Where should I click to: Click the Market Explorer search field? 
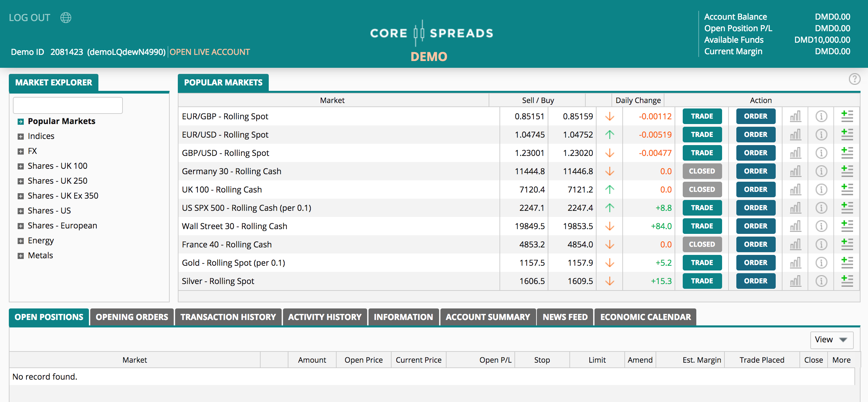pyautogui.click(x=68, y=105)
